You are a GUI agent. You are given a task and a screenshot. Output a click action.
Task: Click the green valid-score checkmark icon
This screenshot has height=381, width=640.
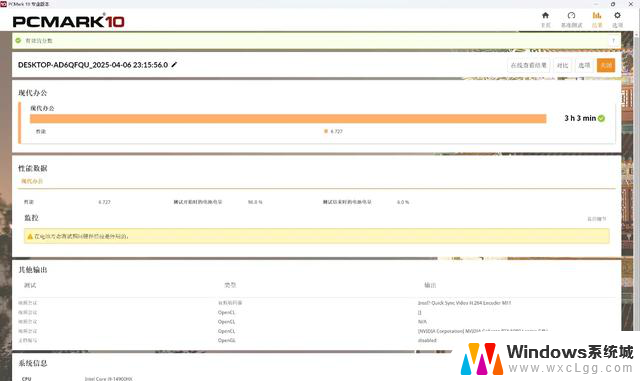pyautogui.click(x=18, y=40)
